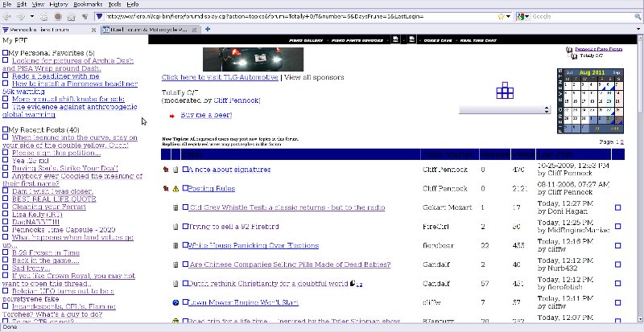Image resolution: width=644 pixels, height=332 pixels.
Task: Open the Buy me a beer link
Action: [x=206, y=115]
